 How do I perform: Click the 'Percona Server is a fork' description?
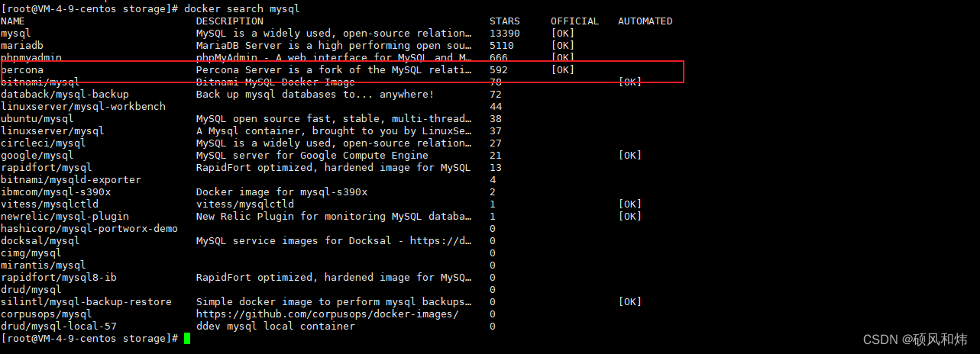[334, 70]
